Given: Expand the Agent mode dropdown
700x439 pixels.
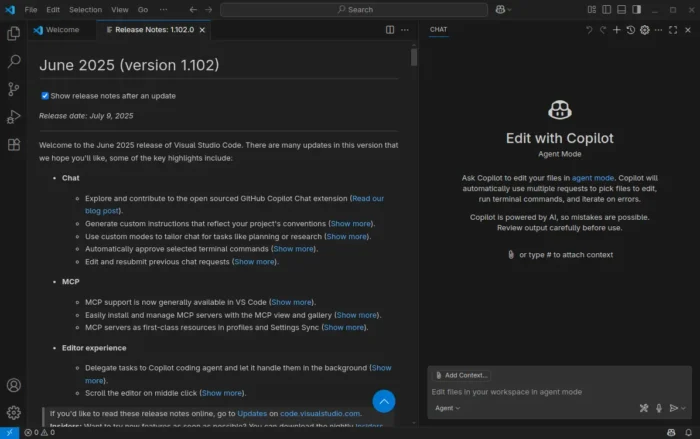Looking at the screenshot, I should click(447, 408).
